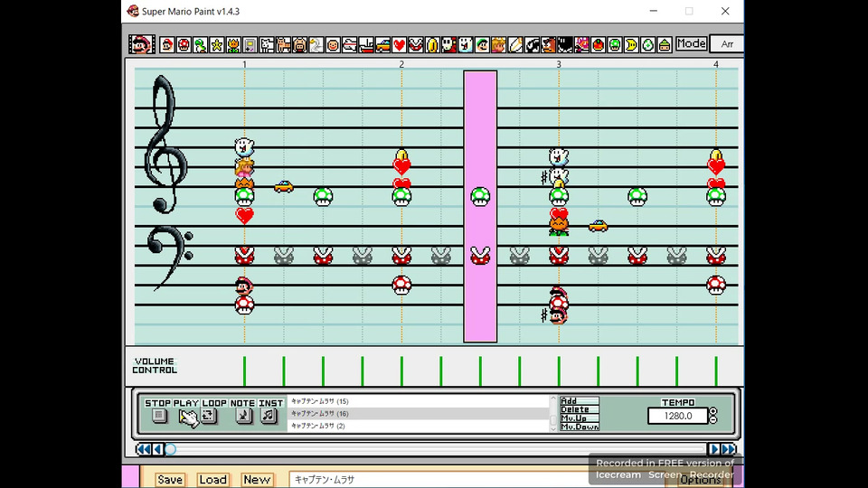The image size is (868, 488).
Task: Toggle the NOTE mute button
Action: click(x=243, y=416)
